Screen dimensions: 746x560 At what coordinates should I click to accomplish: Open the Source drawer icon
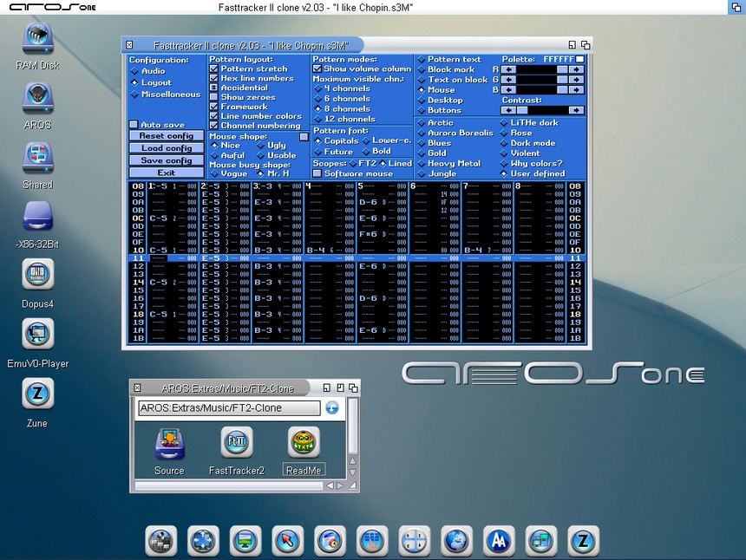[x=169, y=443]
